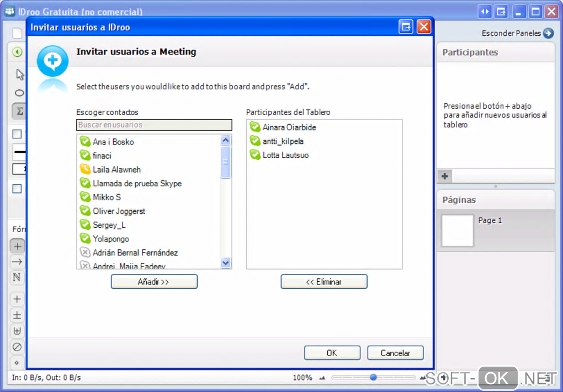This screenshot has height=392, width=563.
Task: Insert the plus-minus symbol
Action: coord(17,315)
